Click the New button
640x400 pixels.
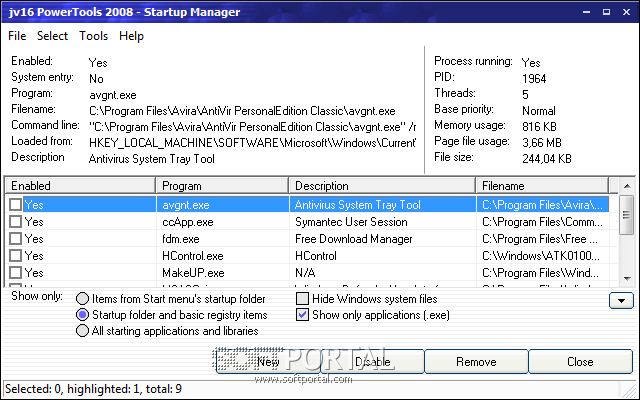pyautogui.click(x=268, y=362)
